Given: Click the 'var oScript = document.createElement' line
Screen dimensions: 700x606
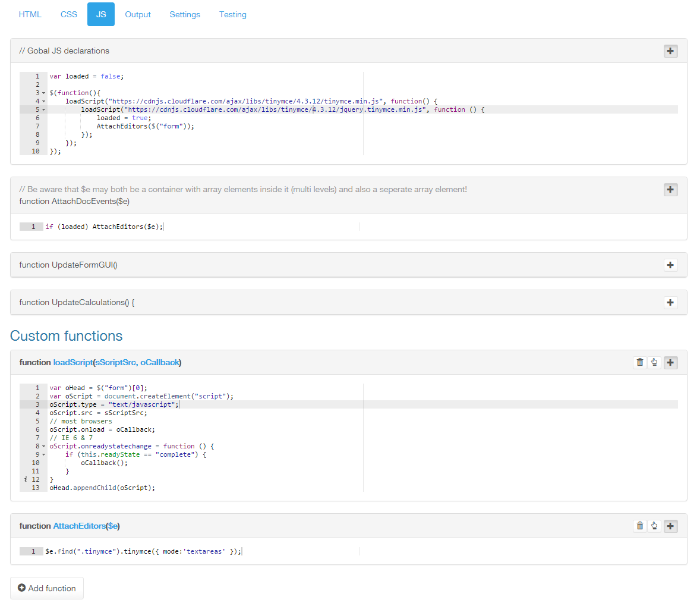Looking at the screenshot, I should (x=141, y=397).
